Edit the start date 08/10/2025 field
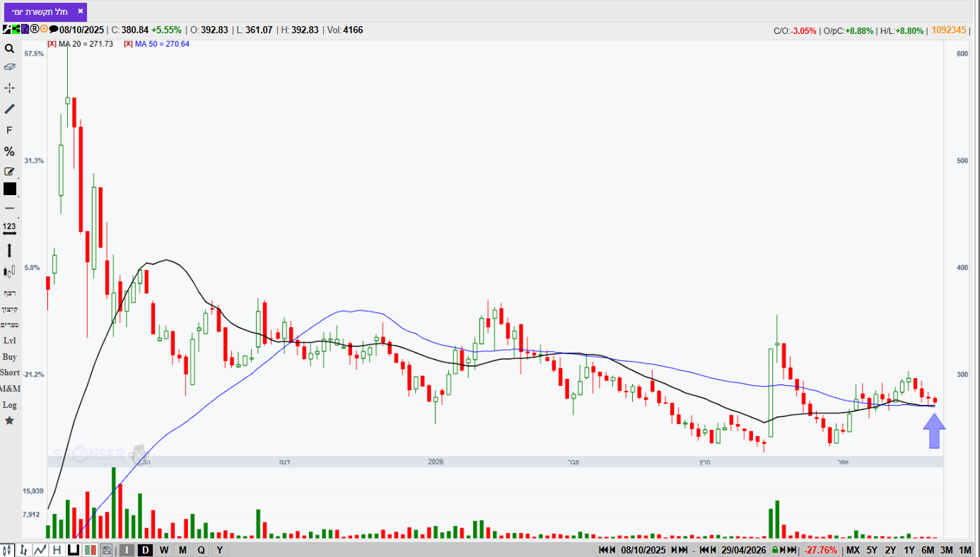The width and height of the screenshot is (980, 557). click(x=643, y=550)
